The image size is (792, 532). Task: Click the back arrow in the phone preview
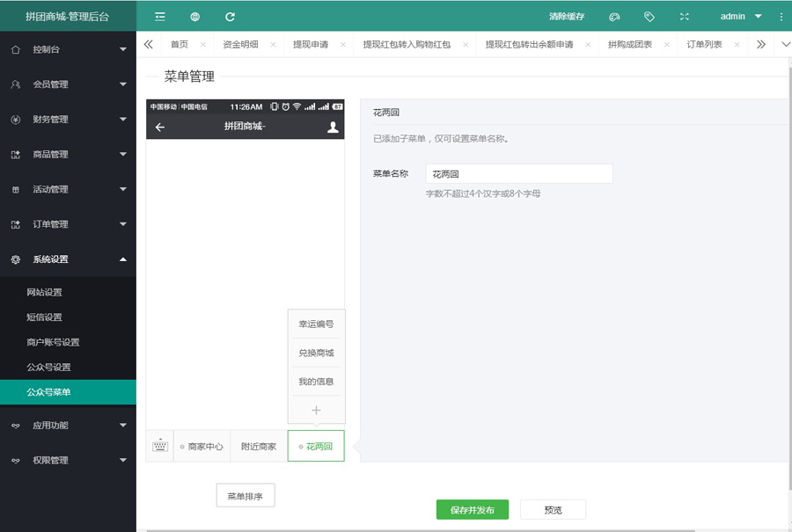160,127
